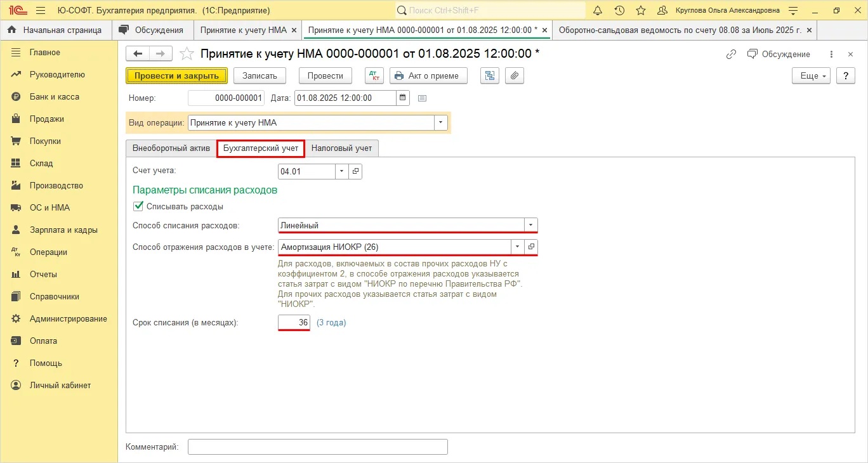Click the list icon beside date field
Screen dimensions: 868x463
click(x=423, y=98)
